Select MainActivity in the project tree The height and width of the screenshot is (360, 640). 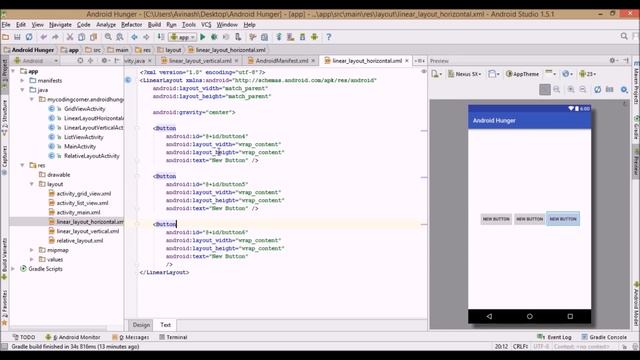coord(80,147)
